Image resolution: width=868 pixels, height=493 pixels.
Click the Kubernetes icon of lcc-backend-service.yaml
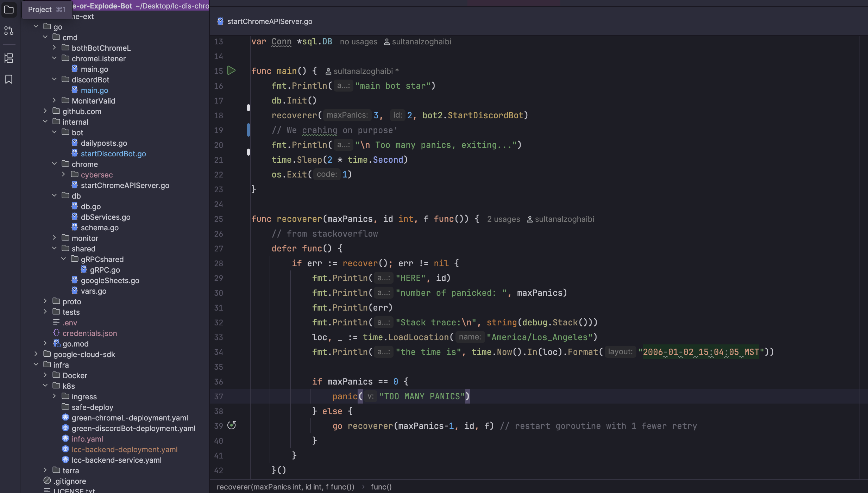[65, 460]
